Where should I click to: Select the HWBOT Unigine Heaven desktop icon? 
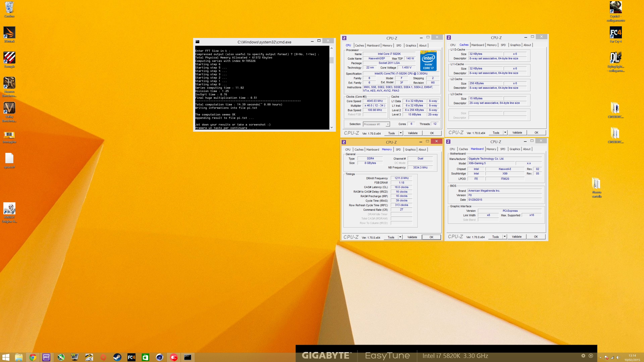click(9, 213)
